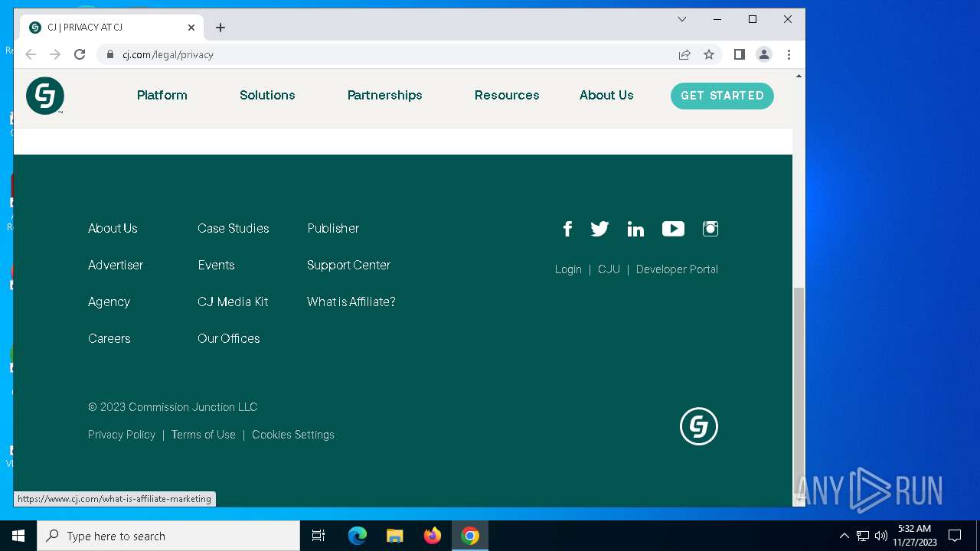
Task: Click the Windows search box
Action: (168, 536)
